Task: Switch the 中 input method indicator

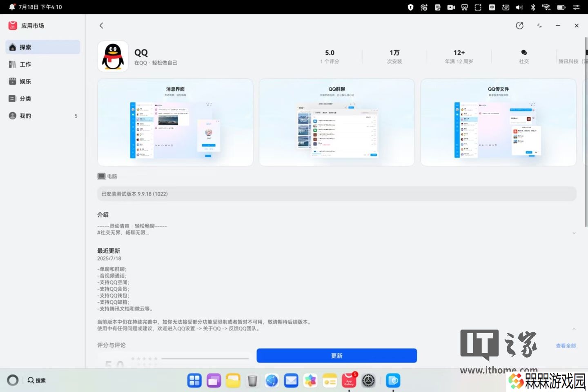Action: click(x=492, y=7)
